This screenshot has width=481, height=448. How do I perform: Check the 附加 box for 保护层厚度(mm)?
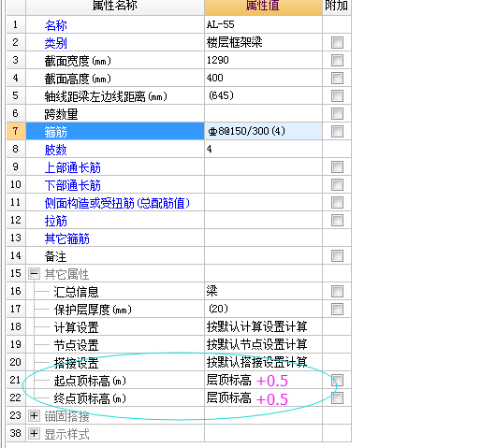[337, 309]
